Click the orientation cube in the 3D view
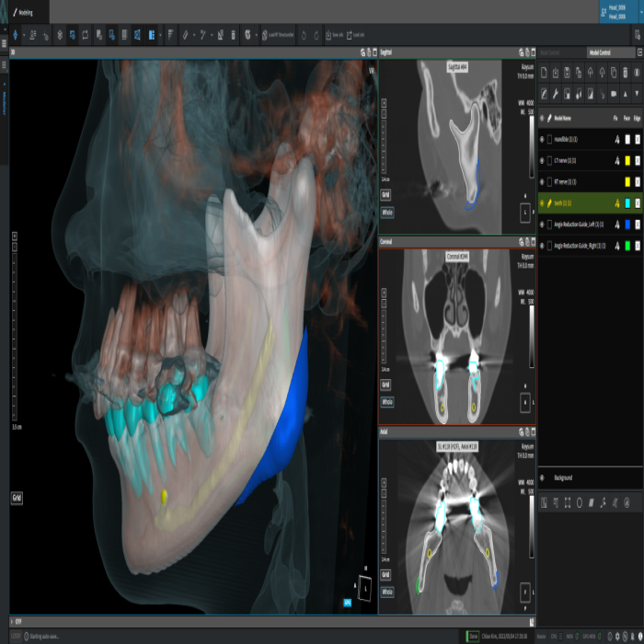 364,588
